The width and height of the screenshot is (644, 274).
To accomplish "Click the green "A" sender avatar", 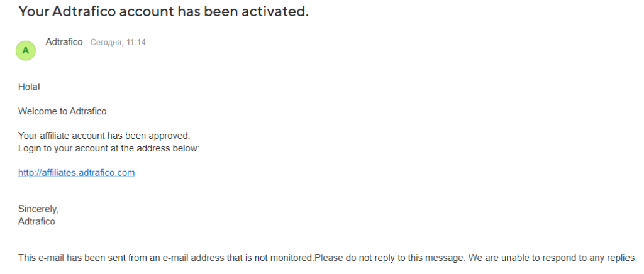I will click(25, 51).
